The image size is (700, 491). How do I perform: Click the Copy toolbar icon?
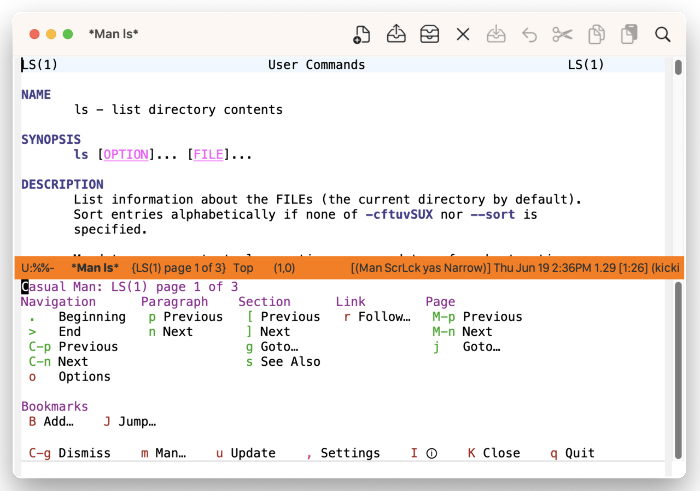596,35
